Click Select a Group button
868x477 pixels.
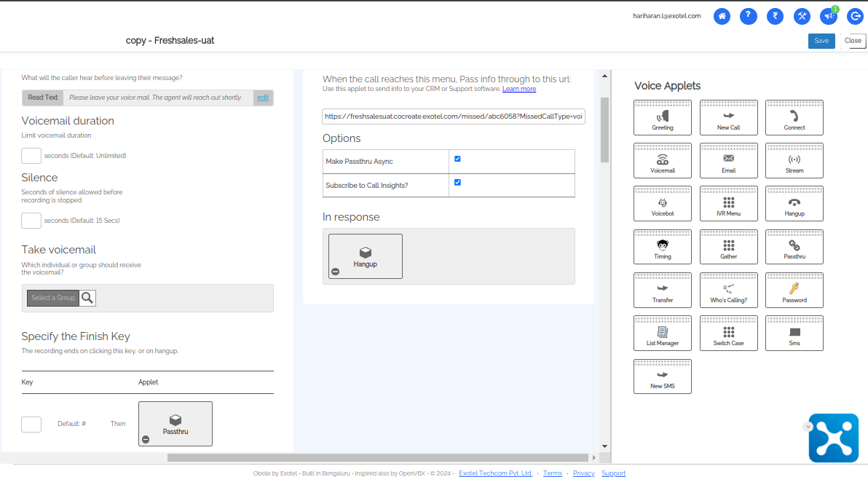[53, 298]
